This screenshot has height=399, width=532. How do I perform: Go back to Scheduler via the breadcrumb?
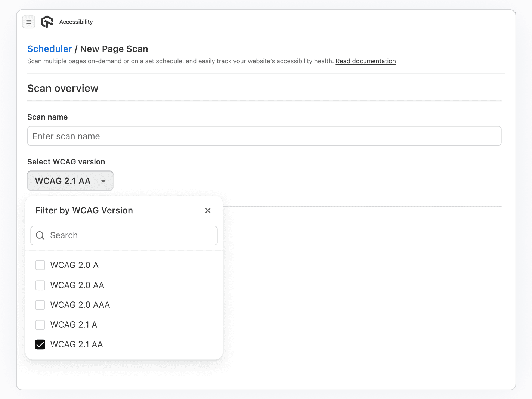tap(49, 49)
